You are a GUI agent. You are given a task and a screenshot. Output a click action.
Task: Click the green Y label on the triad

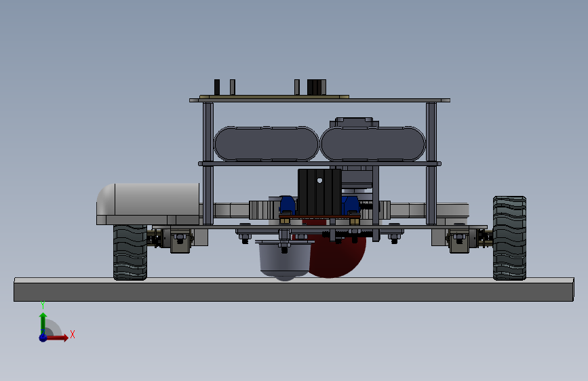pos(43,305)
